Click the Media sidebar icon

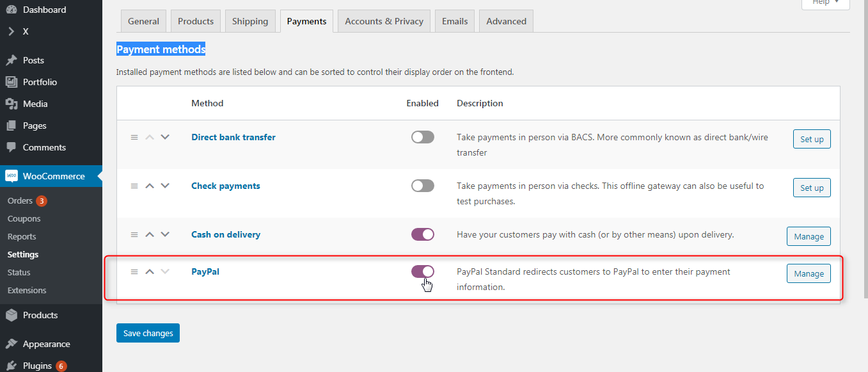12,104
